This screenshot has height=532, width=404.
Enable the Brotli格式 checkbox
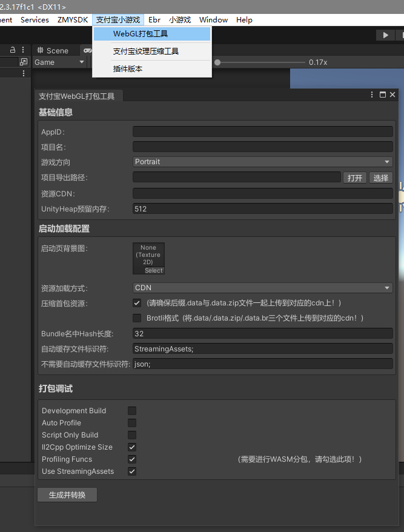137,318
